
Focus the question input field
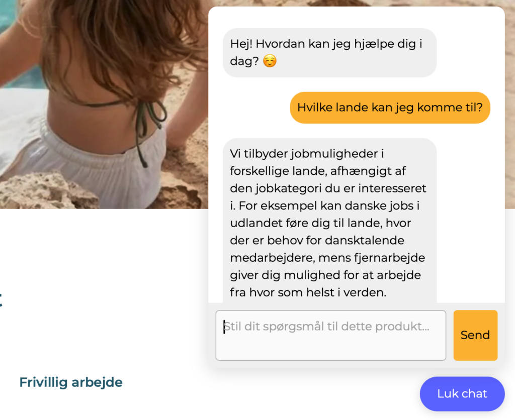pos(331,335)
